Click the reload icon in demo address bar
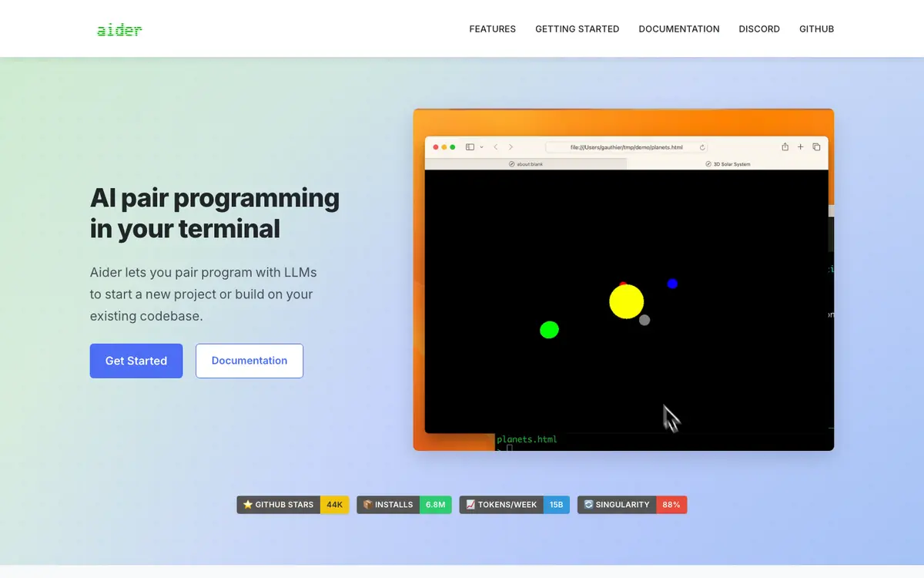 tap(702, 147)
